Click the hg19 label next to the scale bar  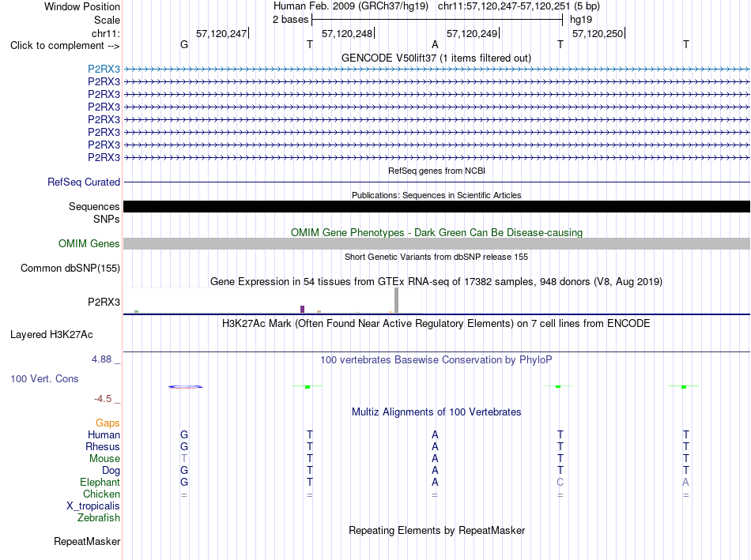581,20
